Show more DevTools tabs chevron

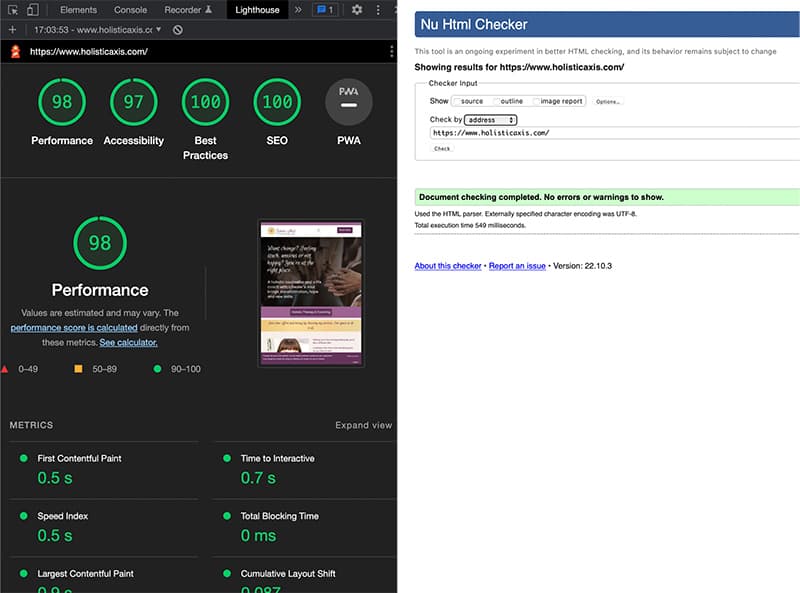(298, 10)
